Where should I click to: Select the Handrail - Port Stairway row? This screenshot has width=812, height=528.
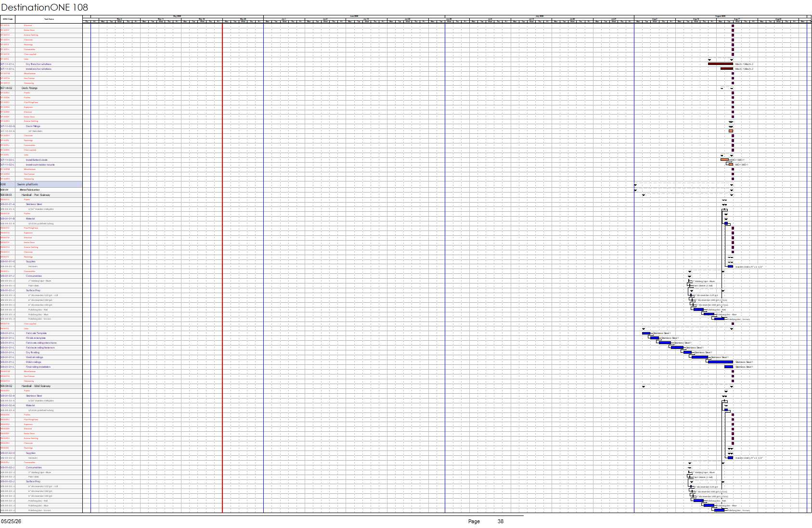pyautogui.click(x=41, y=195)
